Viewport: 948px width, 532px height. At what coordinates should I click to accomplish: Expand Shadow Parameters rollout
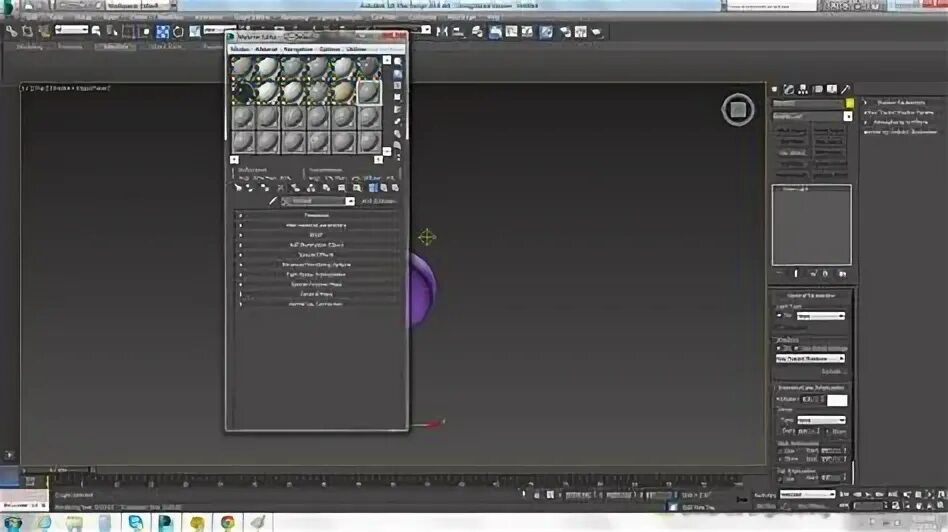click(901, 103)
